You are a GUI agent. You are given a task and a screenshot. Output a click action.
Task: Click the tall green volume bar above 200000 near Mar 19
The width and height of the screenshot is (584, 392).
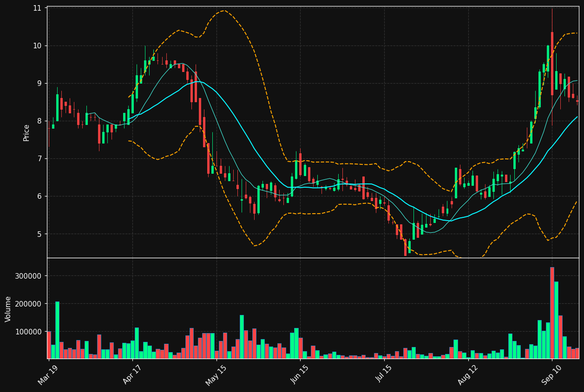[x=57, y=330]
